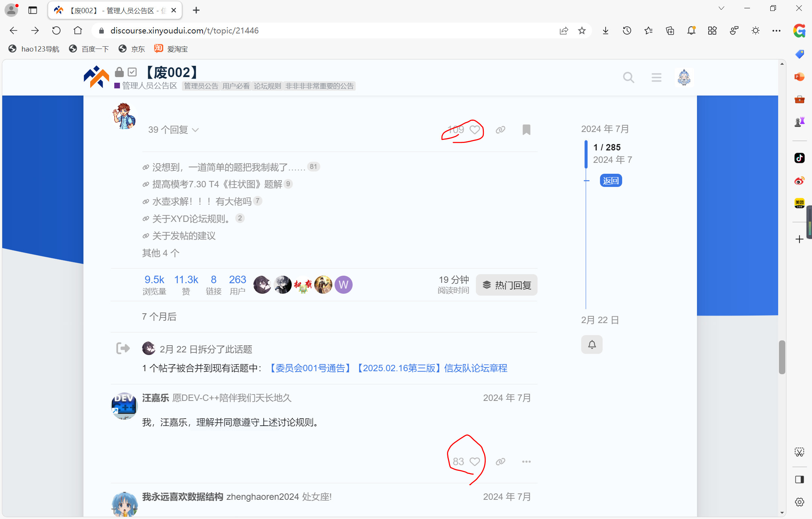Viewport: 812px width, 519px height.
Task: Open the 京东 bookmark
Action: tap(132, 49)
